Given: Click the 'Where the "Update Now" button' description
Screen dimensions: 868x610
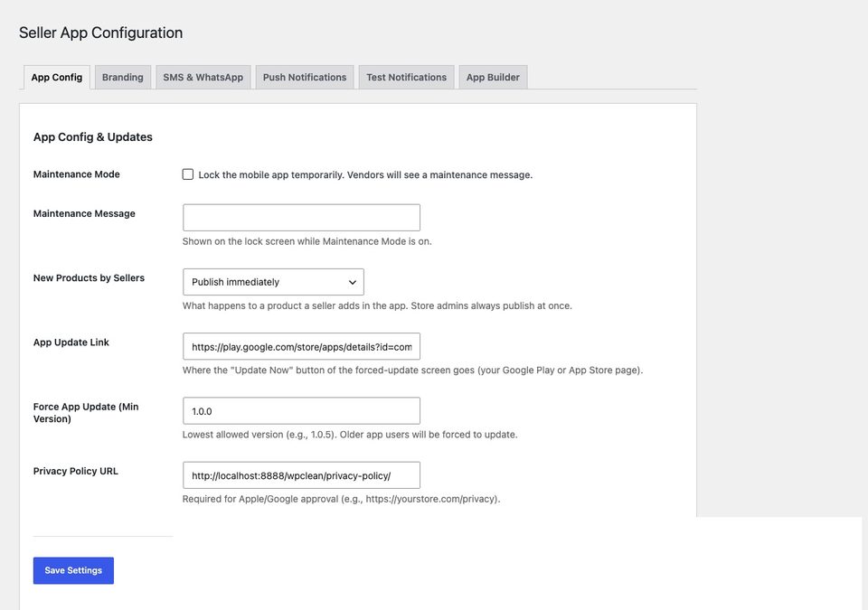Looking at the screenshot, I should 412,370.
